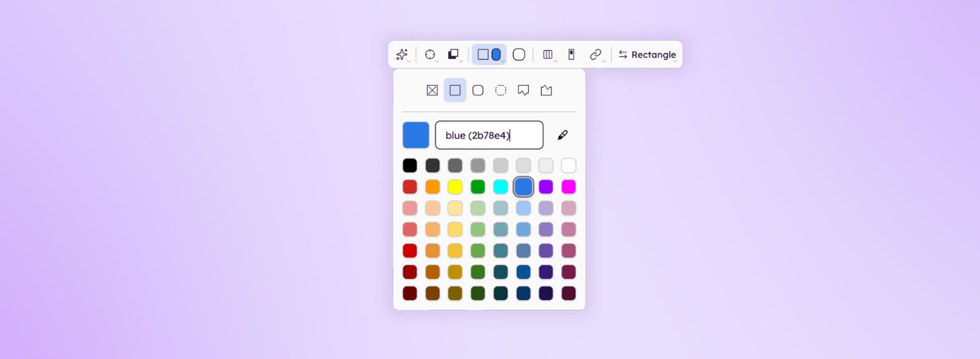
Task: Click the color name field reading blue (2b78e4)
Action: pos(489,135)
